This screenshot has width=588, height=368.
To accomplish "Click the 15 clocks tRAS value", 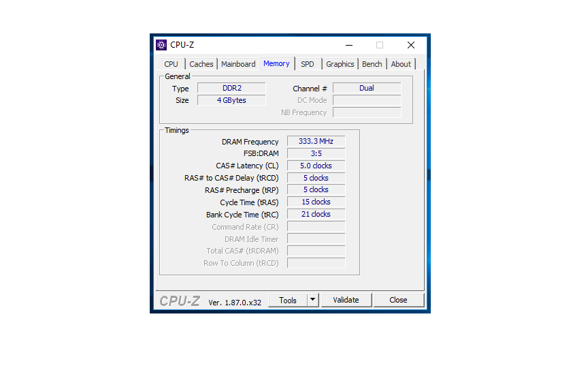I will point(316,202).
